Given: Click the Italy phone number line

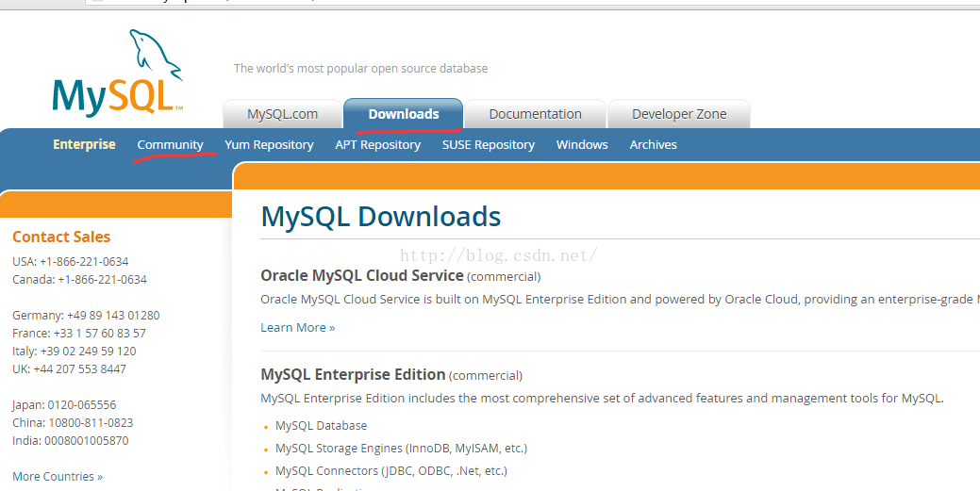Looking at the screenshot, I should click(75, 352).
